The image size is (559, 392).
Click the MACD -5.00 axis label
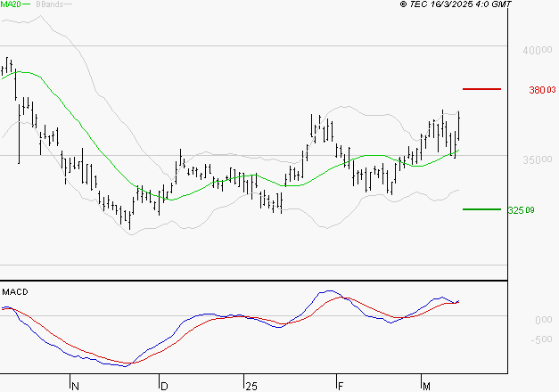541,339
